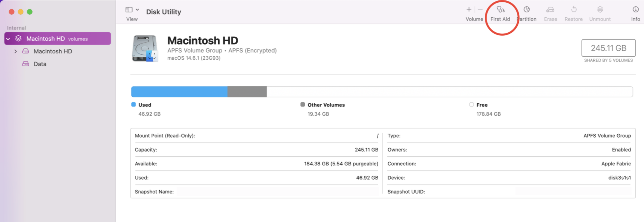Click the 'disk3s1s1' Device value

(x=620, y=178)
